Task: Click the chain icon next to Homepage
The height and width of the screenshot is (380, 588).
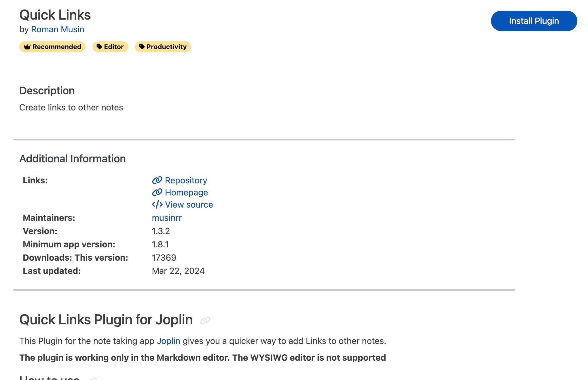Action: [157, 192]
